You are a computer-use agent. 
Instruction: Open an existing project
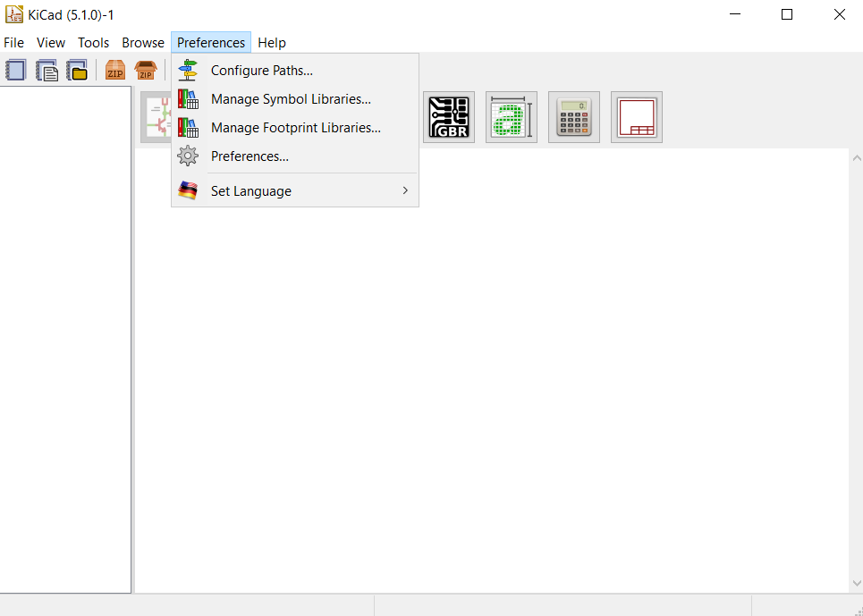[x=77, y=69]
